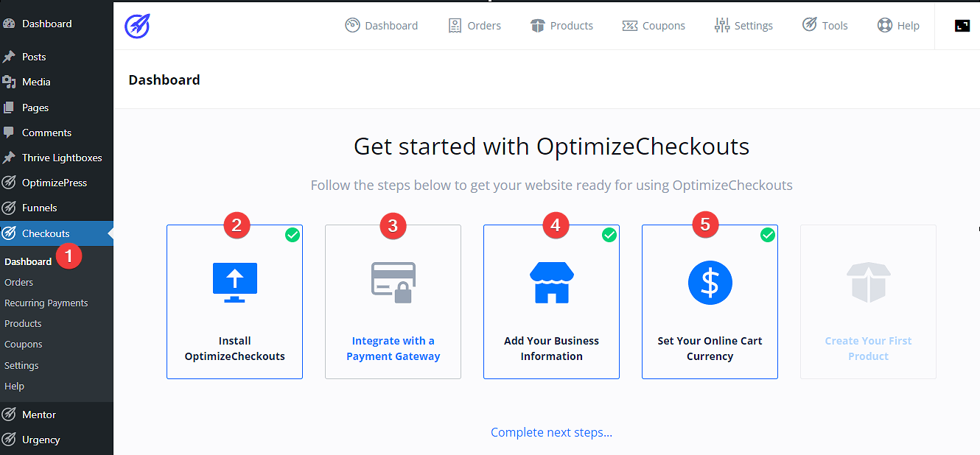
Task: Click the checkmark on Add Your Business Information
Action: (609, 235)
